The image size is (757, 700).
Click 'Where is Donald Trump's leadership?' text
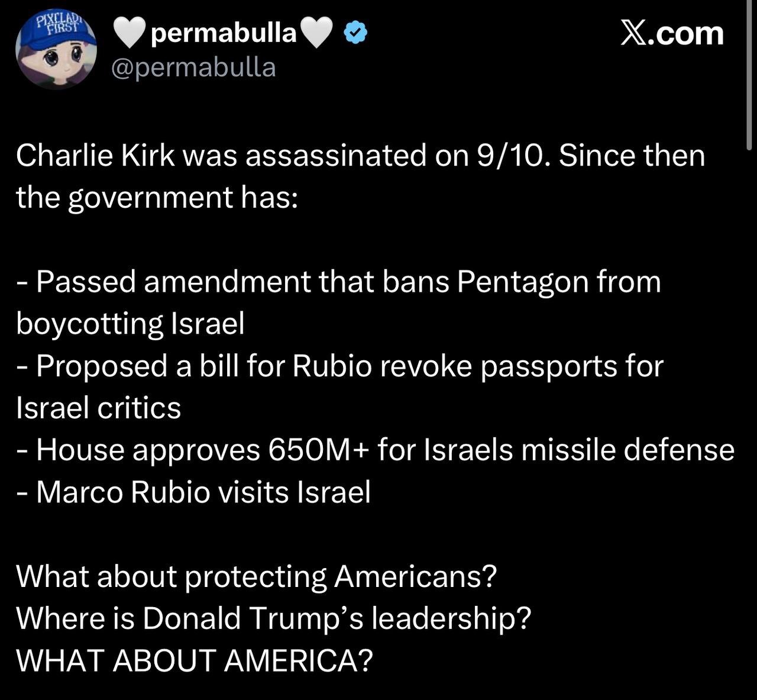point(273,618)
